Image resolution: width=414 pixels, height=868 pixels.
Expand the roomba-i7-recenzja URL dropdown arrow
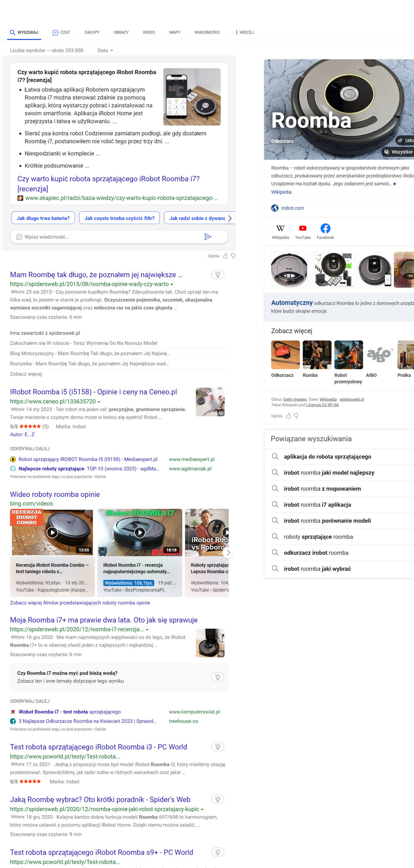(147, 630)
